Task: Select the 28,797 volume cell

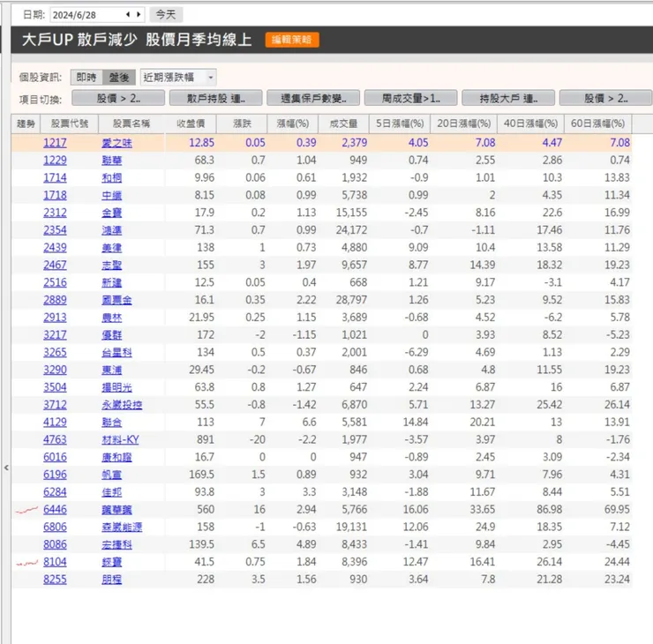Action: (351, 300)
